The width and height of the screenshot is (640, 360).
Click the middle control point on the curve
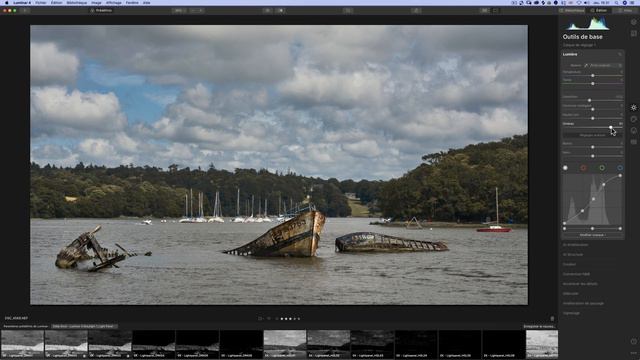593,199
